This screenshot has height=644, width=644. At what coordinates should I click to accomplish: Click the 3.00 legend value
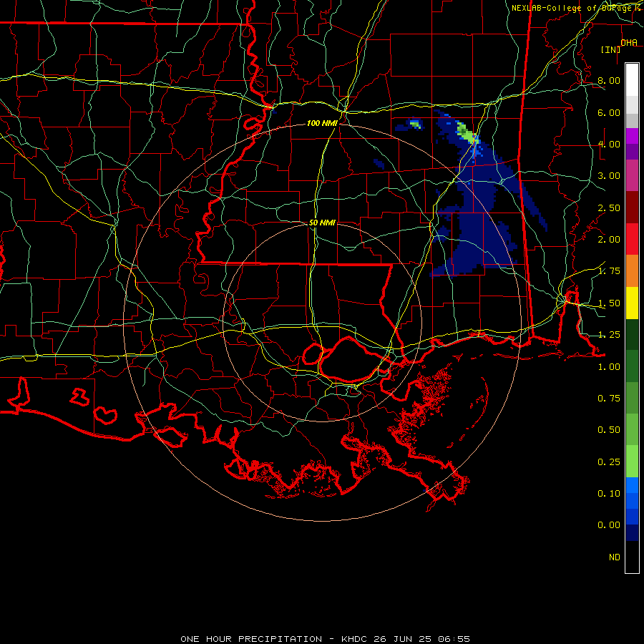click(608, 176)
